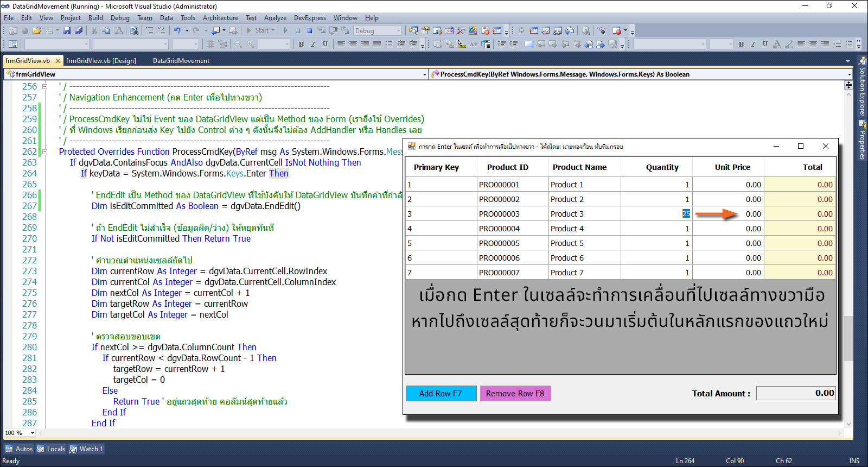Toggle Underline next to the align-left icon
This screenshot has width=868, height=467.
325,44
